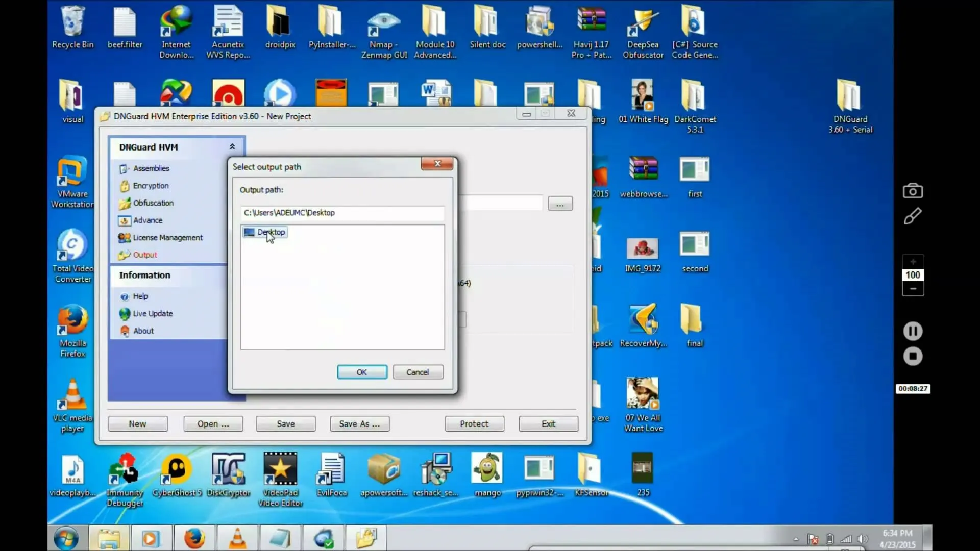Click the Protect button
This screenshot has width=980, height=551.
475,424
